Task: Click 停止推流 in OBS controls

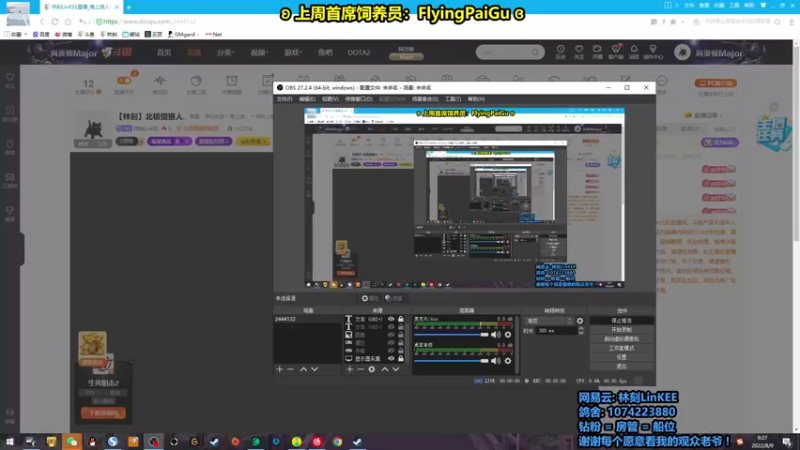Action: tap(621, 320)
